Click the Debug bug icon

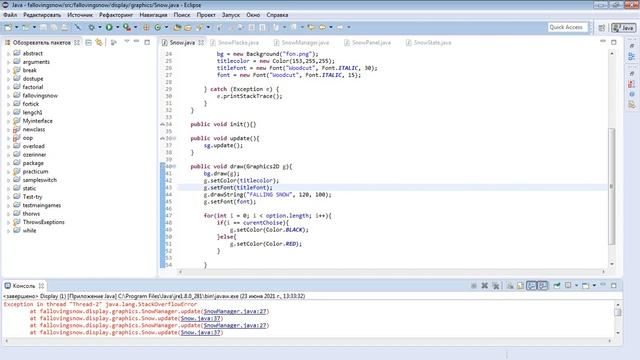click(91, 27)
